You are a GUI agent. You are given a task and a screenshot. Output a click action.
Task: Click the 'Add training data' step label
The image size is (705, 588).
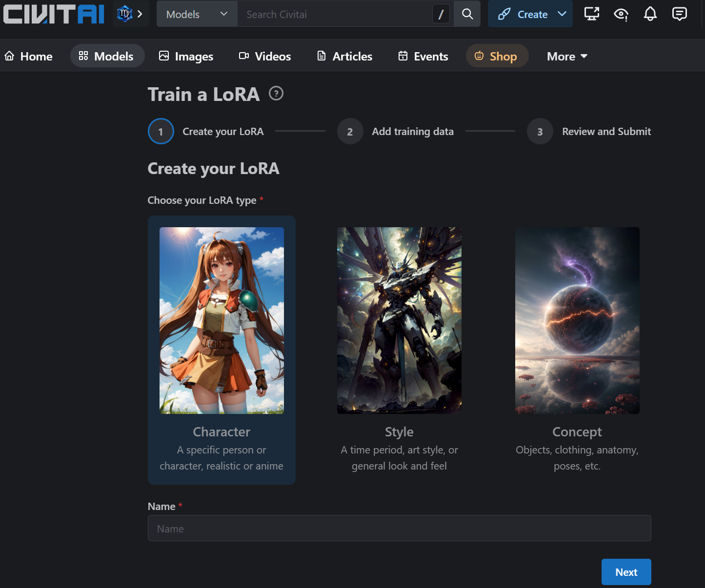pos(413,131)
